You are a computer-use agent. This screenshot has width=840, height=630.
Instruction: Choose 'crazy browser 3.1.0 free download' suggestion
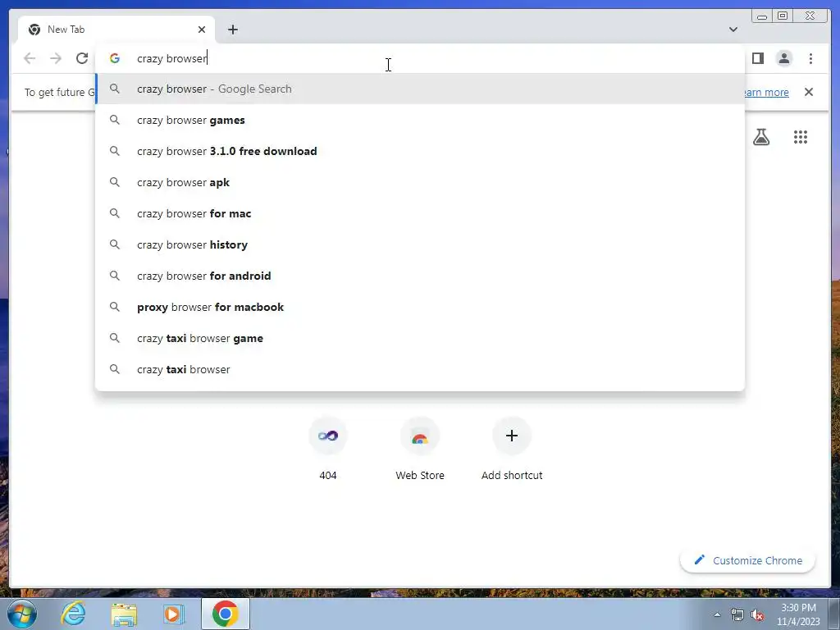pos(420,151)
